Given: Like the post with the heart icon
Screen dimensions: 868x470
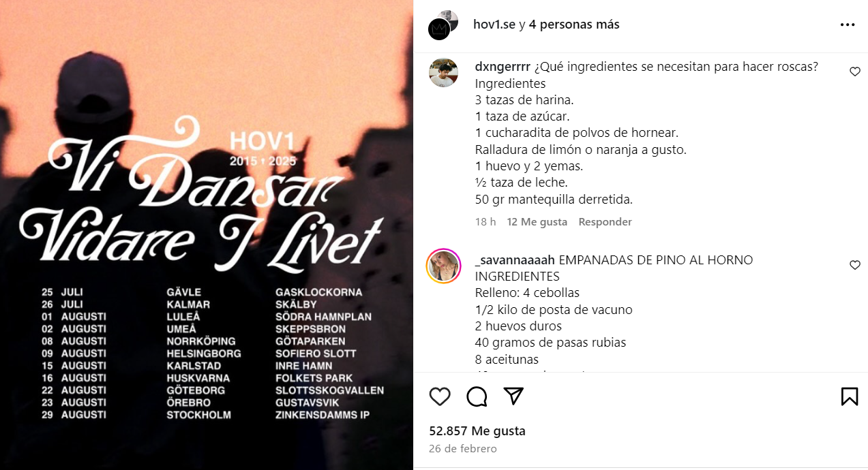Looking at the screenshot, I should [440, 396].
